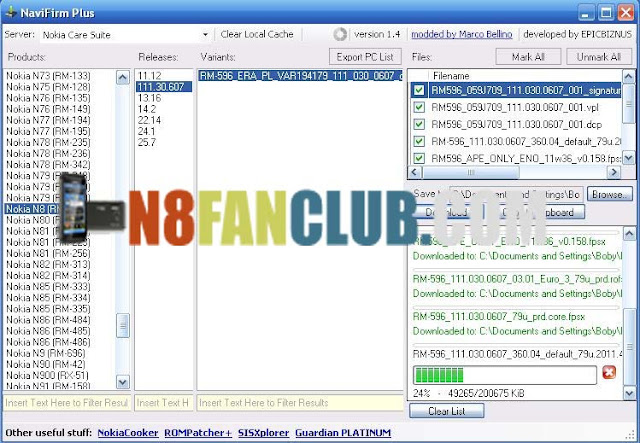The width and height of the screenshot is (640, 443).
Task: Click the Mark All button
Action: tap(528, 57)
